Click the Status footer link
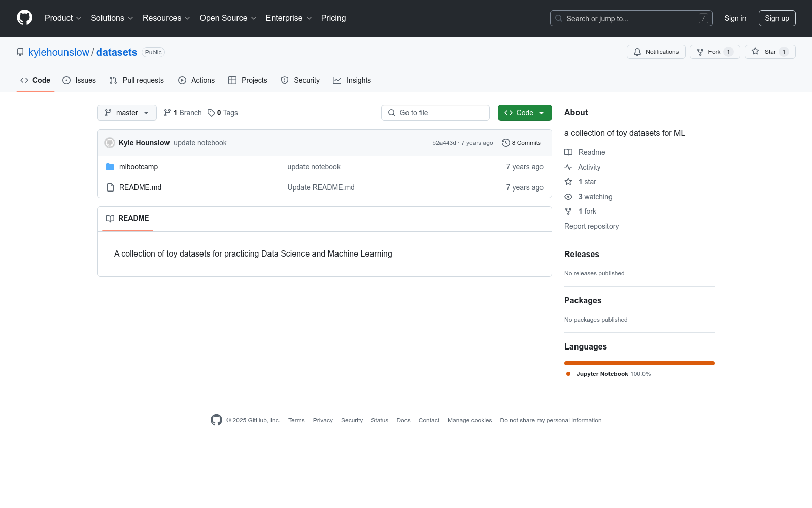Image resolution: width=812 pixels, height=508 pixels. tap(380, 420)
